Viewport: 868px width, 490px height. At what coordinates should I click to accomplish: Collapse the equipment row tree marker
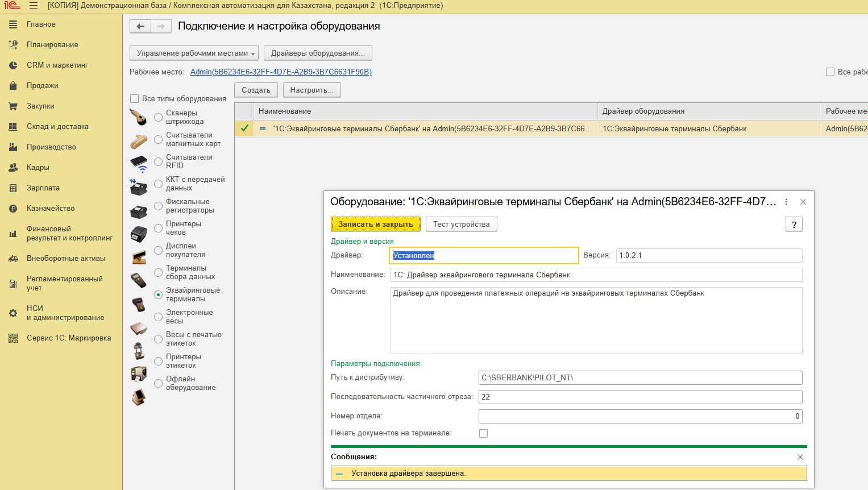263,129
